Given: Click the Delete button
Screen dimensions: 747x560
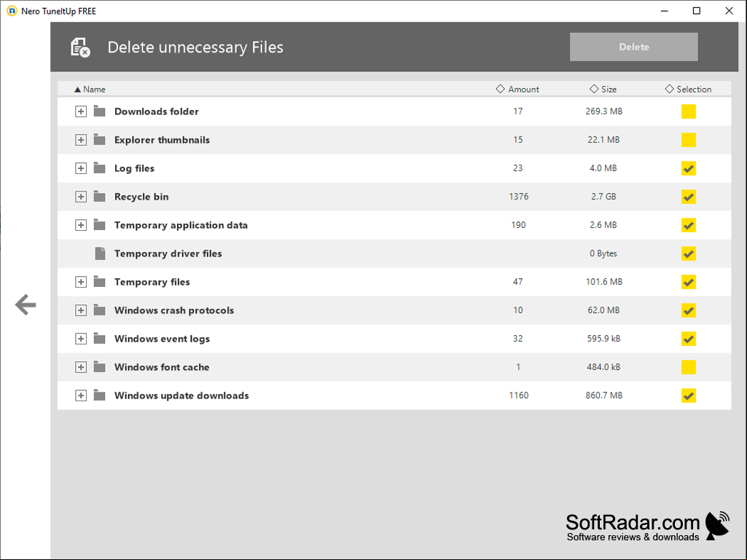Looking at the screenshot, I should (x=633, y=47).
